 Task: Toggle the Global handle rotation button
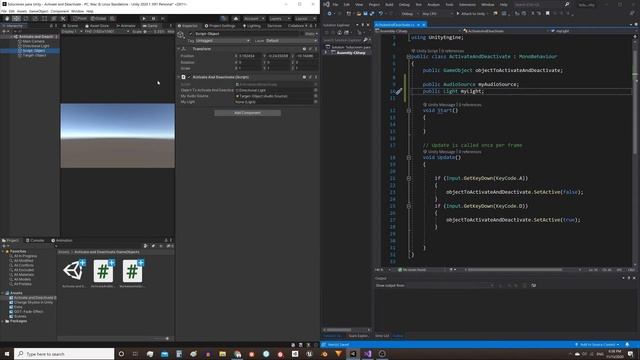coord(98,18)
